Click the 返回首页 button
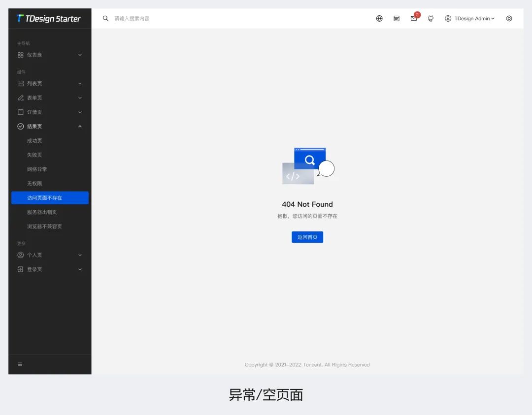 [307, 237]
